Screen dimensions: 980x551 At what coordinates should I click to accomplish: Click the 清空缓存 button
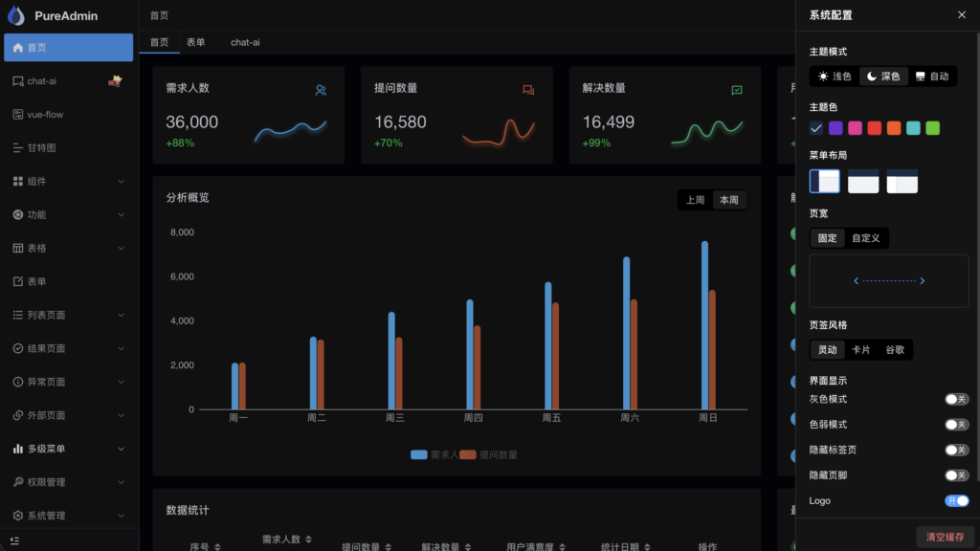(x=945, y=537)
